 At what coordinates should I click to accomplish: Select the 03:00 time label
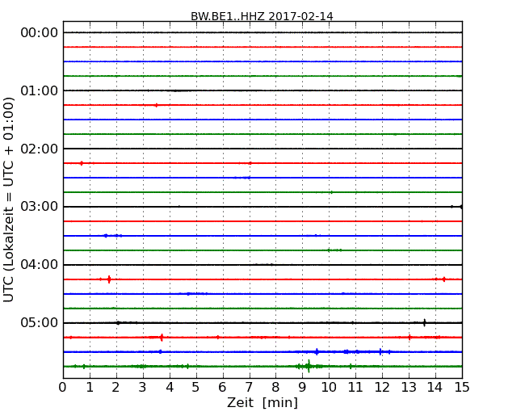click(x=40, y=207)
